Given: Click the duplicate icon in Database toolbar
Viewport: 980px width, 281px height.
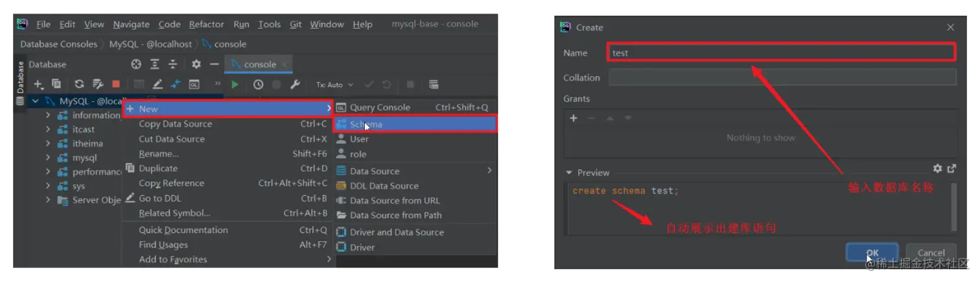Looking at the screenshot, I should coord(56,84).
